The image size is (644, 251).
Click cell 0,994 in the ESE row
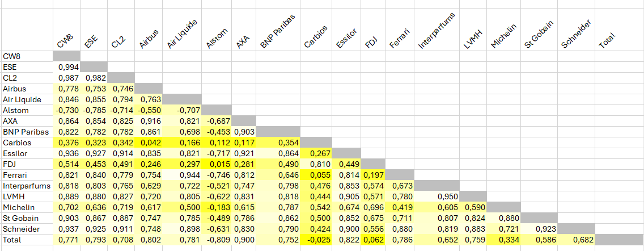point(66,67)
